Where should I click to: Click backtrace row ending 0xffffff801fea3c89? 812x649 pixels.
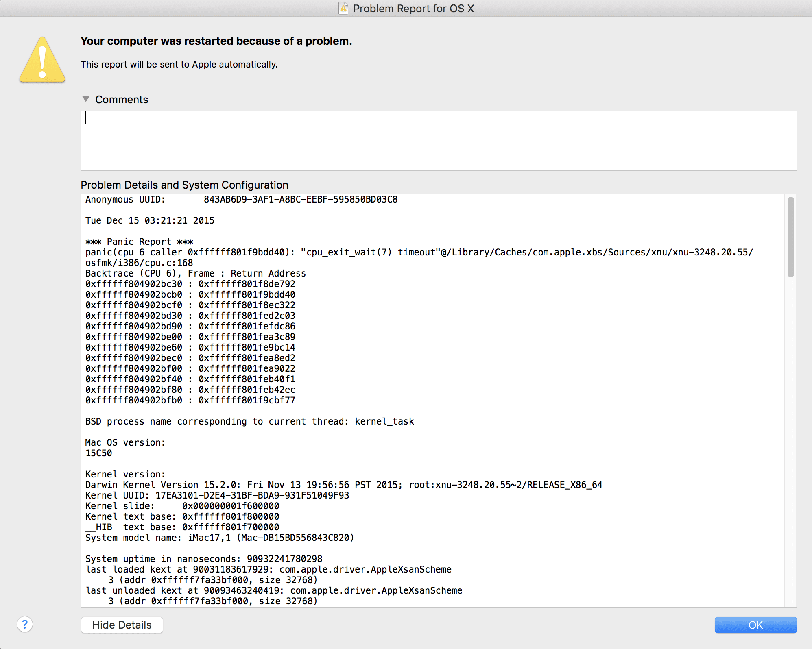[190, 337]
